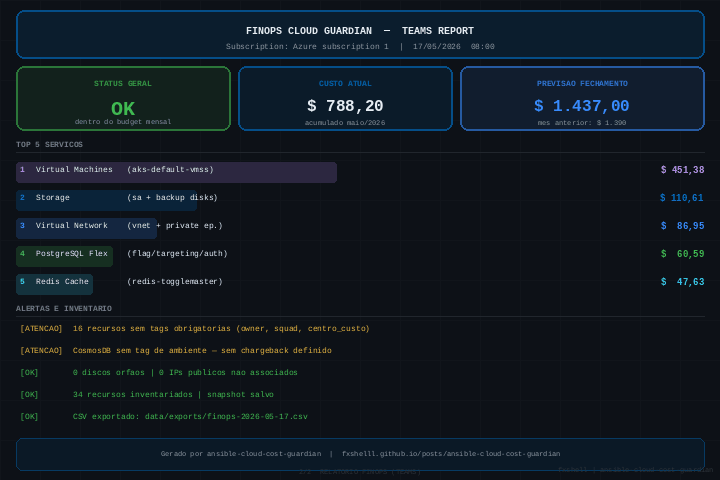
Task: Click the Redis Cache service bar
Action: click(54, 284)
